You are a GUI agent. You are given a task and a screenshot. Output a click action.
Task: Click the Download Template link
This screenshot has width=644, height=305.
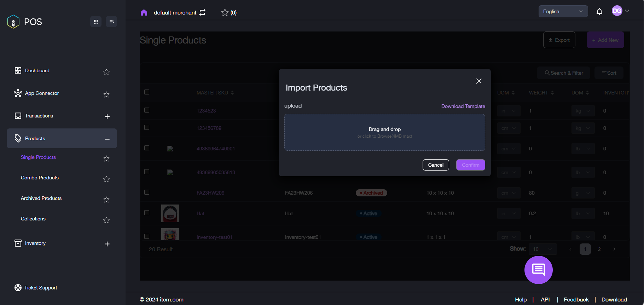click(x=463, y=106)
